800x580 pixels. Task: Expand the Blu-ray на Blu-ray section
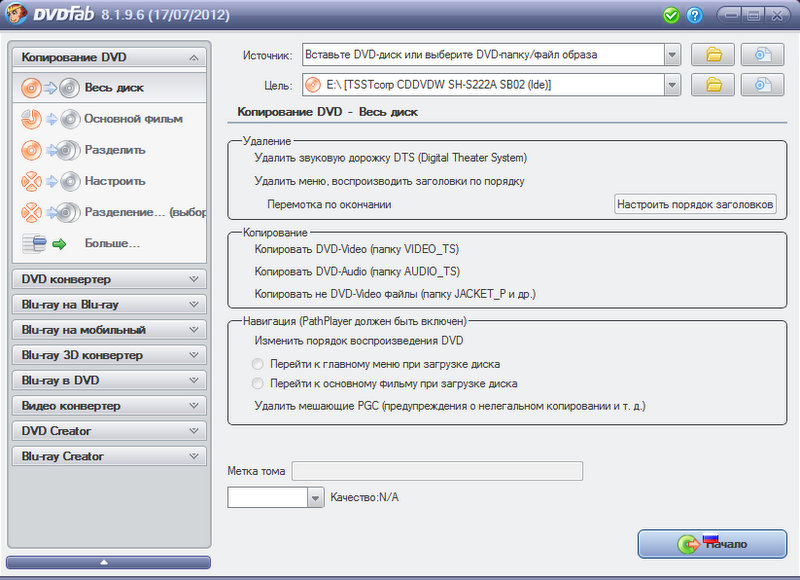[109, 305]
